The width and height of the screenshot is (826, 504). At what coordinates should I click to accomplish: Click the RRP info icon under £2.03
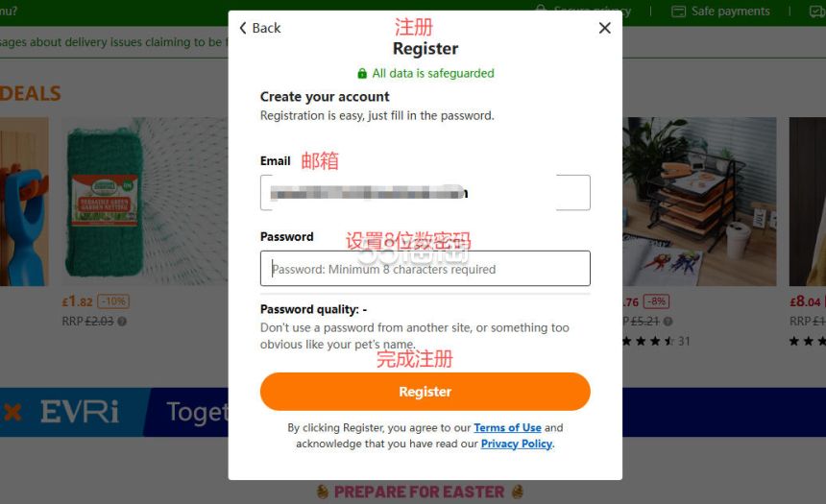122,322
